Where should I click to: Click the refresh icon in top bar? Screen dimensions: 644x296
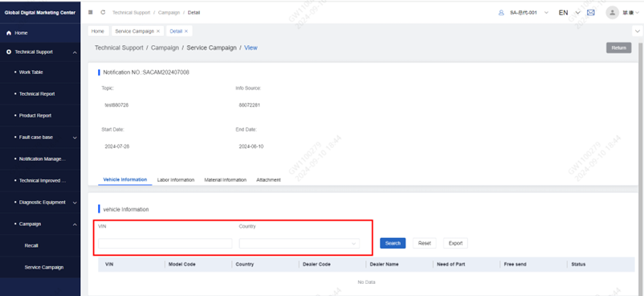(x=103, y=12)
